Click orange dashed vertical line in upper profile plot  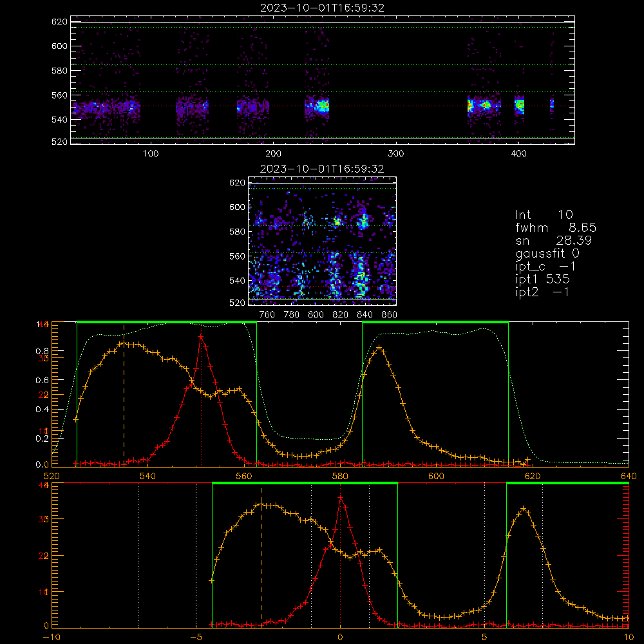click(x=124, y=395)
